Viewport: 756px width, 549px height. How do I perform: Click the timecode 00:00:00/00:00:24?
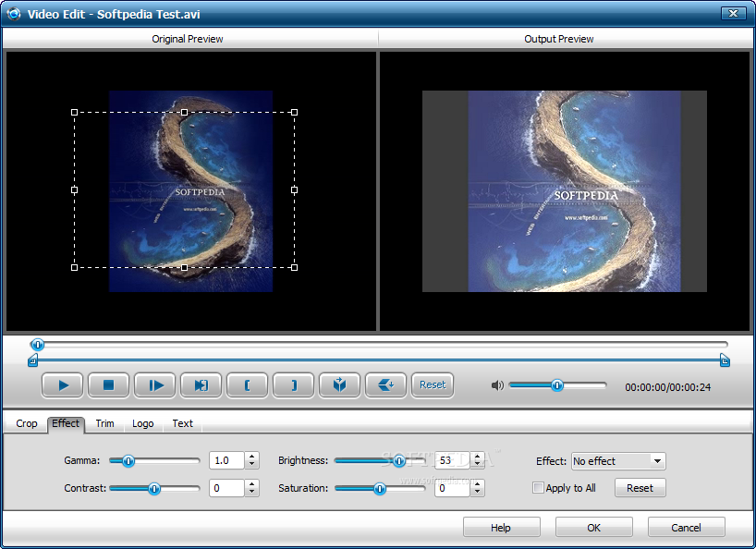[668, 387]
